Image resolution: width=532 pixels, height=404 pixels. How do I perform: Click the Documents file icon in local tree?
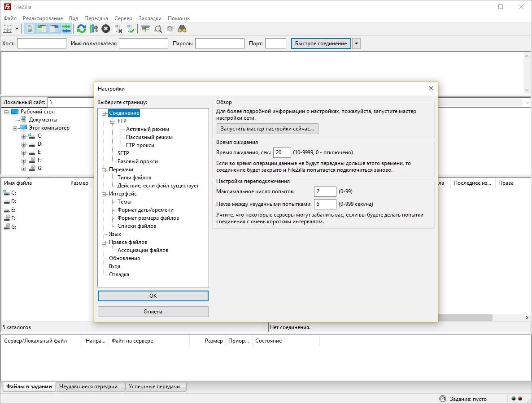pos(23,120)
